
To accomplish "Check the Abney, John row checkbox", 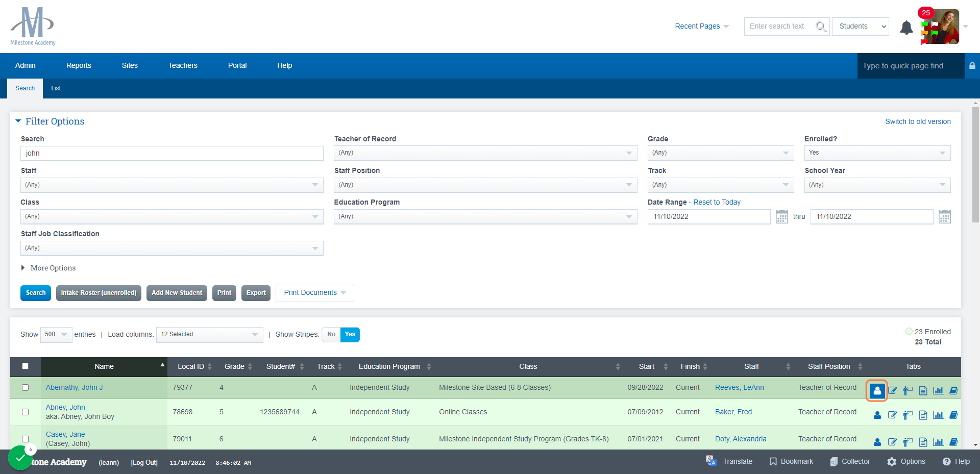I will click(25, 412).
